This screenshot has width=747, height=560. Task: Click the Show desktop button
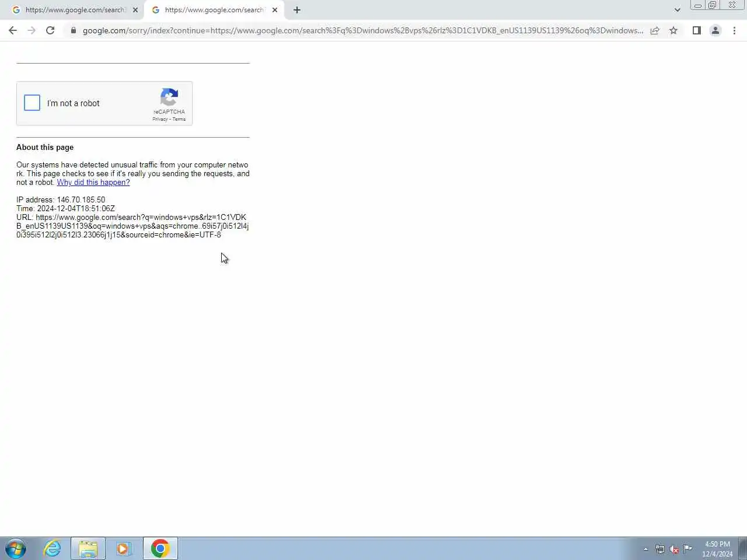point(743,548)
